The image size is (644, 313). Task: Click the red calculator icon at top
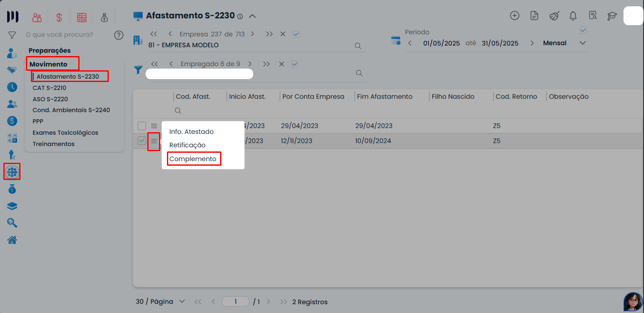pyautogui.click(x=82, y=18)
